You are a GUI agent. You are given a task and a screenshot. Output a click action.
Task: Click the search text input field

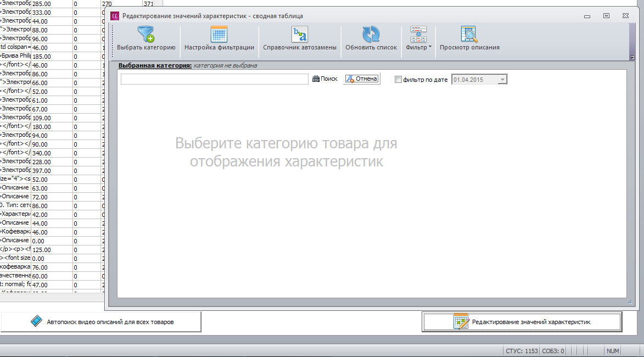[215, 79]
